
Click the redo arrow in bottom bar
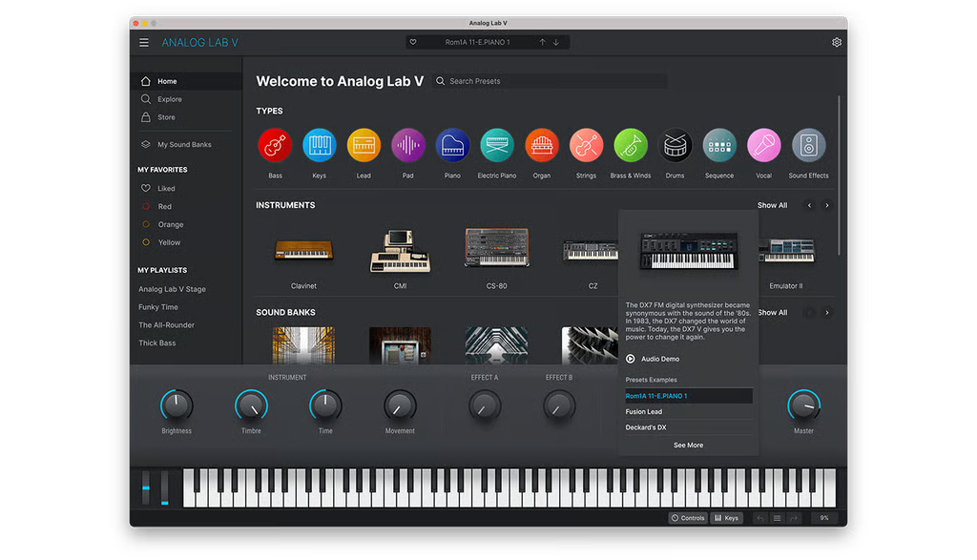coord(794,518)
